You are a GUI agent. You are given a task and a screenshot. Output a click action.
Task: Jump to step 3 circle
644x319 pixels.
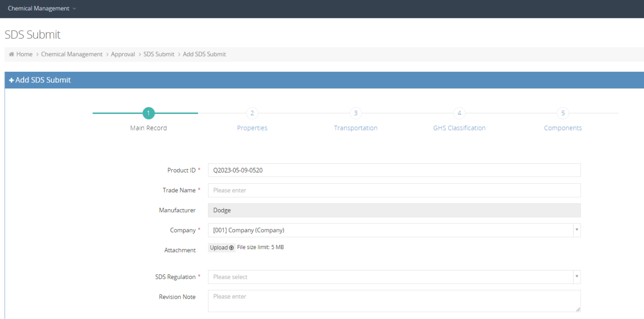pos(356,113)
